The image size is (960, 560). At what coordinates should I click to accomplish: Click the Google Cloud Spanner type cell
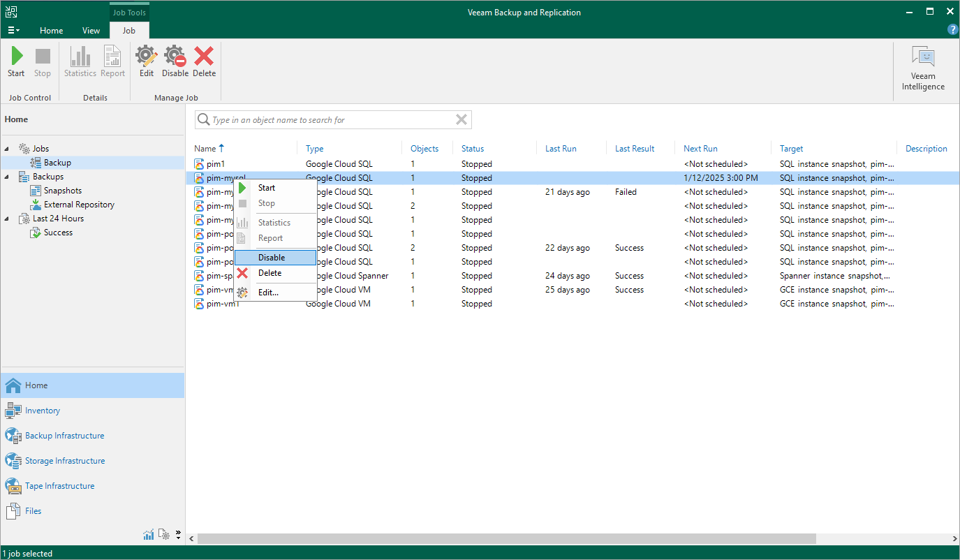click(x=347, y=276)
